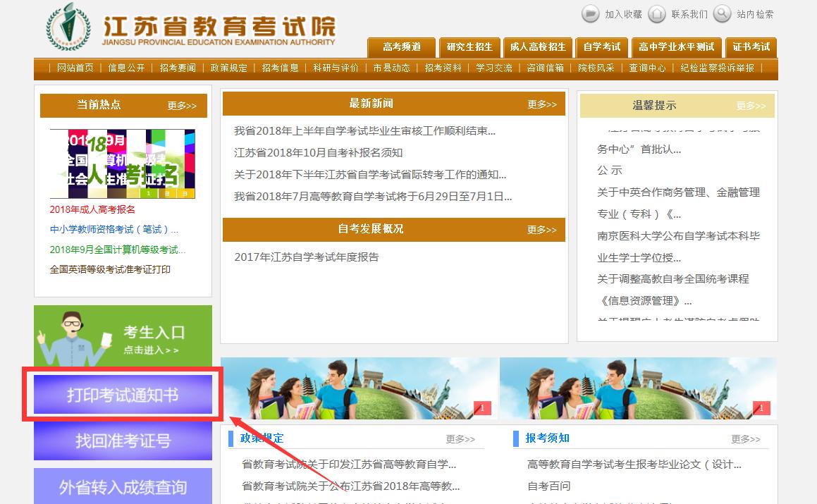Open the 高考频道 tab
The image size is (817, 504).
(x=401, y=47)
